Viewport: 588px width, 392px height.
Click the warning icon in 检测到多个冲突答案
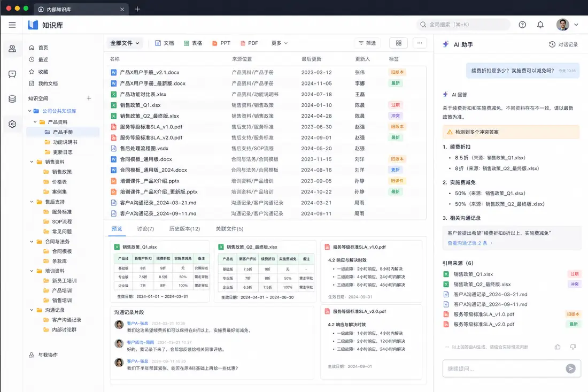(450, 132)
